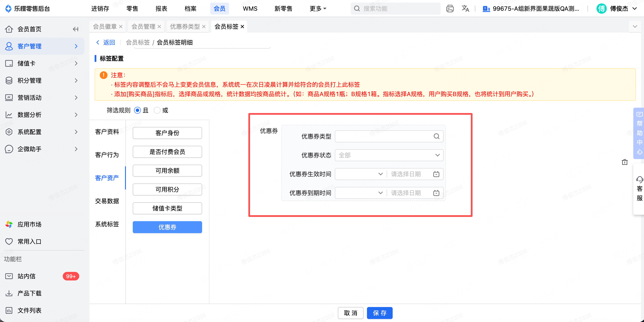Click the language translate icon

(465, 9)
